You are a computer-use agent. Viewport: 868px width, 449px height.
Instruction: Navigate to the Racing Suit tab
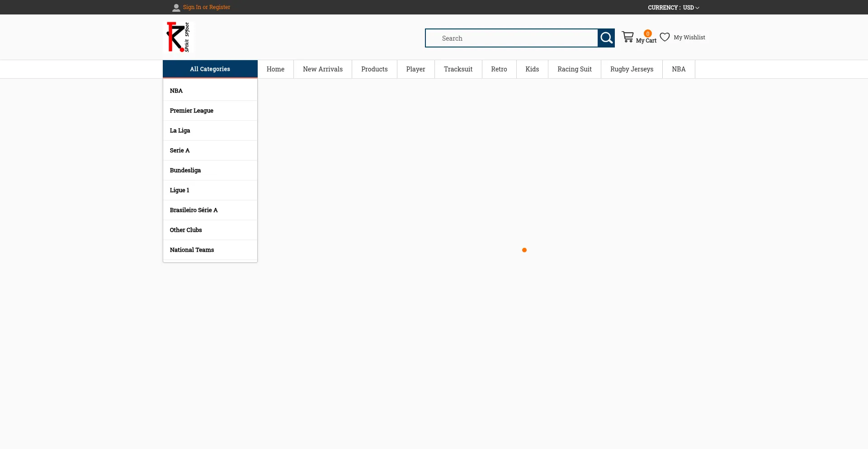click(574, 69)
